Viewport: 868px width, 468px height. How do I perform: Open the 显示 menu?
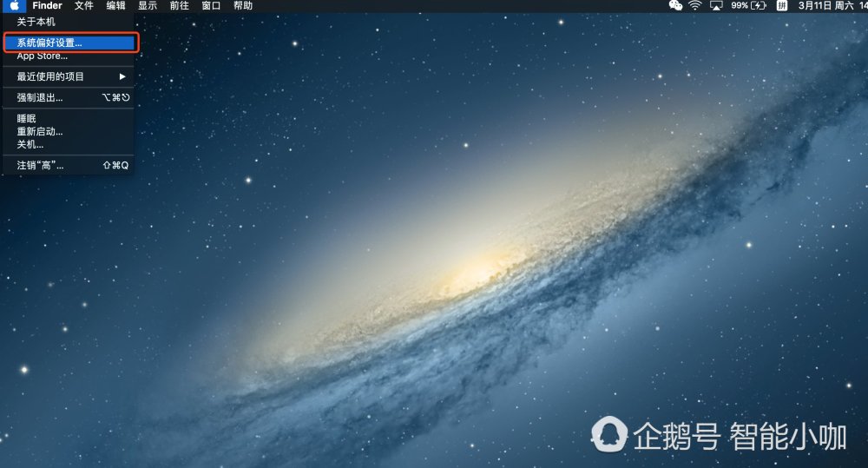(x=148, y=5)
